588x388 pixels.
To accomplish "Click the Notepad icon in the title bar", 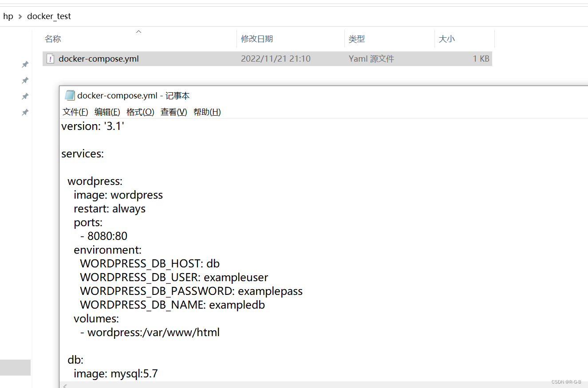I will [70, 95].
